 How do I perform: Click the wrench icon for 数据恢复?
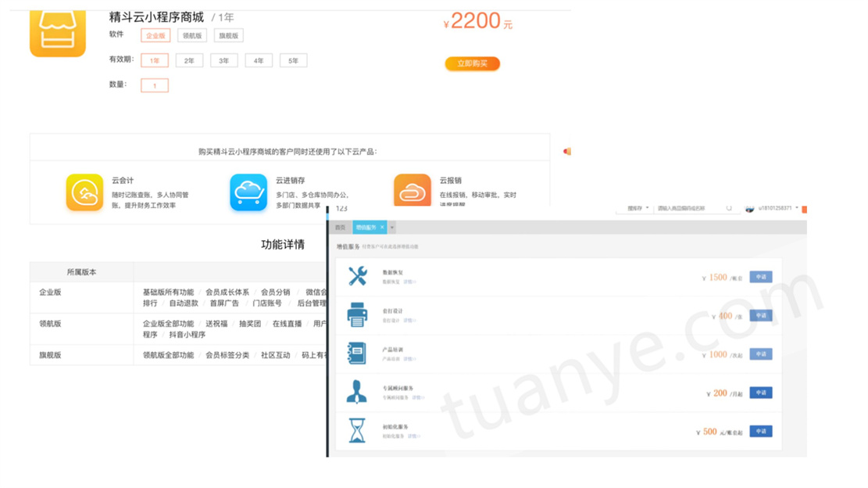click(x=358, y=276)
